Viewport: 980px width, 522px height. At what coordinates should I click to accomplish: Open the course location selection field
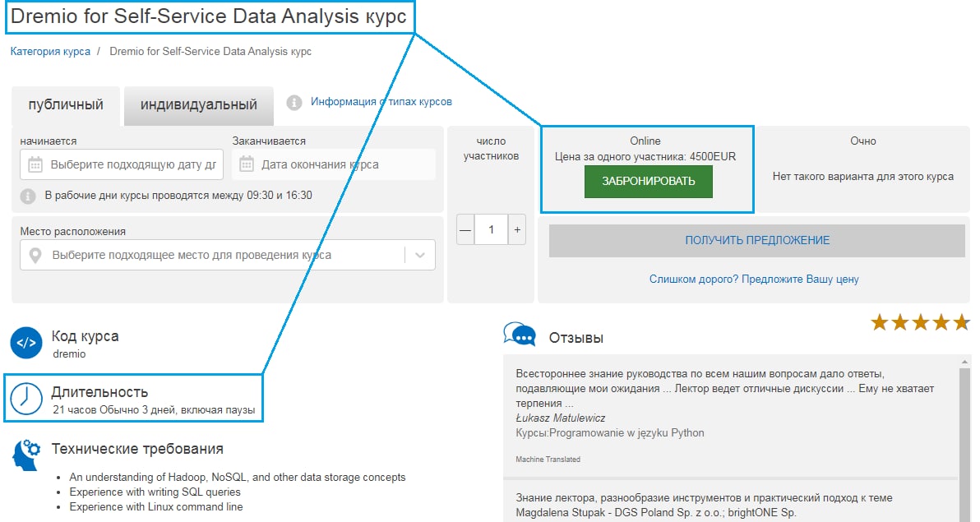(x=228, y=255)
